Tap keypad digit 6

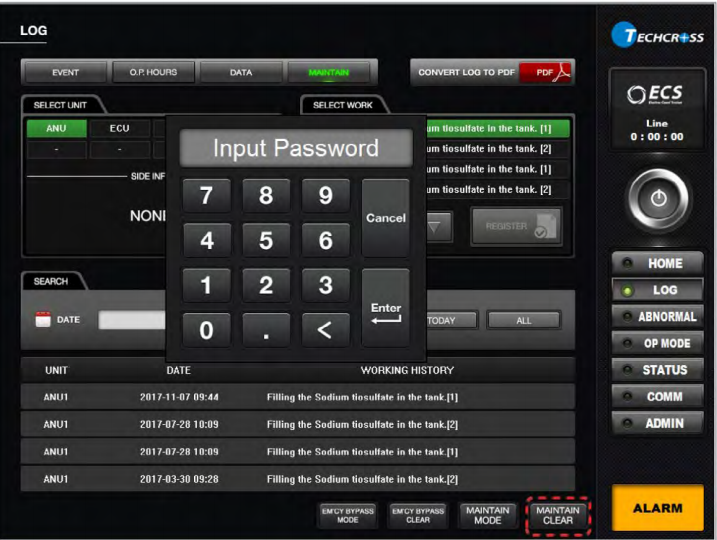tap(326, 240)
